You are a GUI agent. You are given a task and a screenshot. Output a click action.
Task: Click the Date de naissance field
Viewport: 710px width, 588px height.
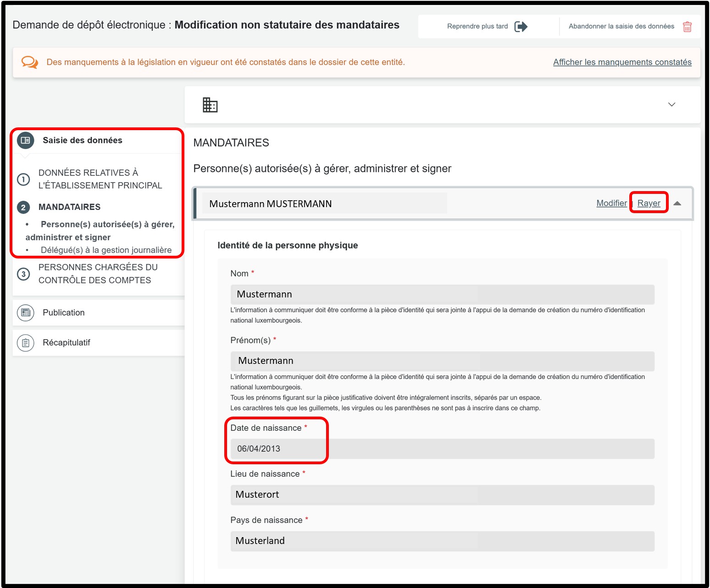click(x=442, y=449)
